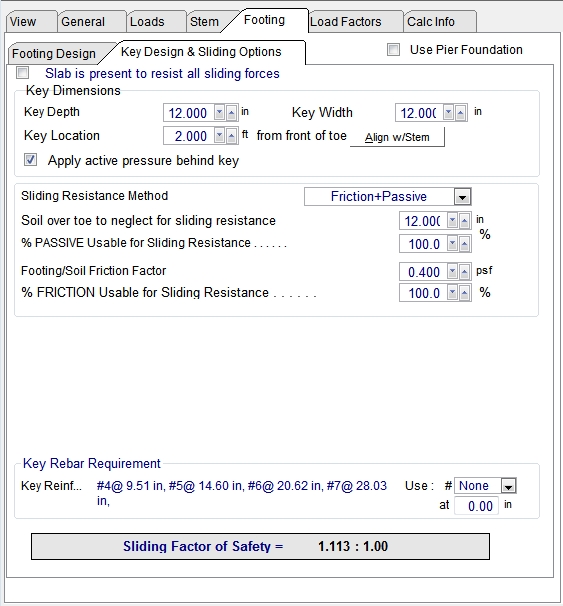This screenshot has height=606, width=563.
Task: Decrease soil over toe neglect value
Action: point(452,221)
